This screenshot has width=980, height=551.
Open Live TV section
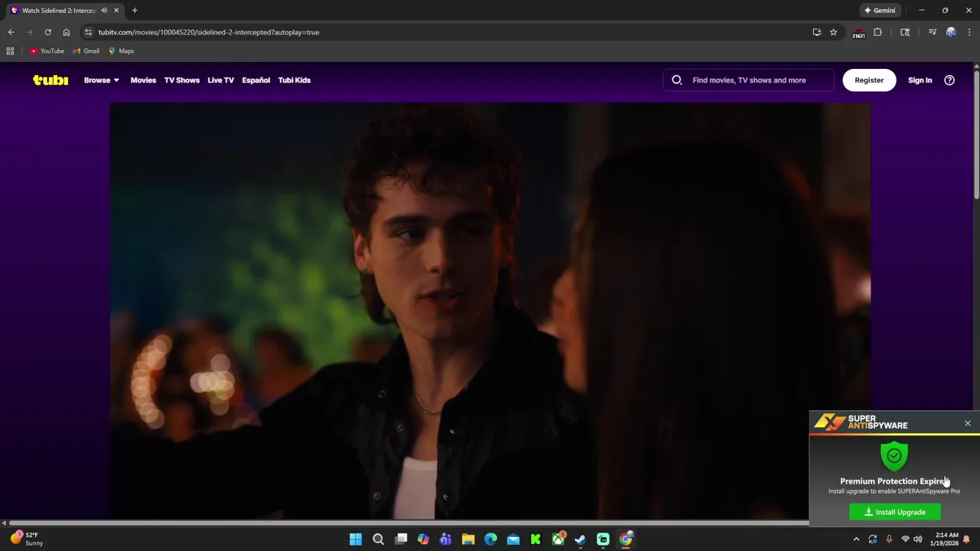[x=220, y=80]
